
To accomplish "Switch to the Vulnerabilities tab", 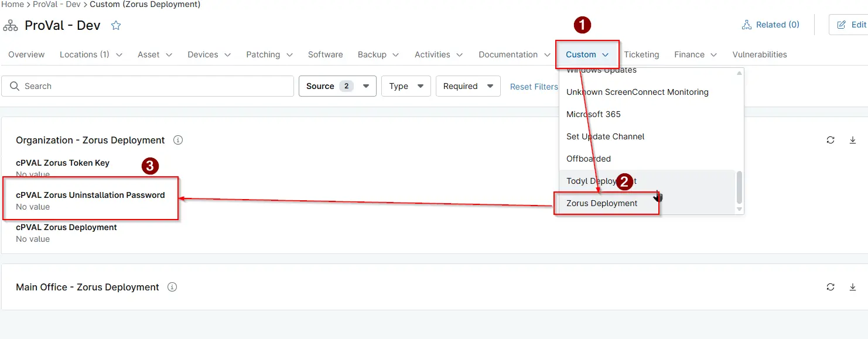I will pyautogui.click(x=760, y=54).
